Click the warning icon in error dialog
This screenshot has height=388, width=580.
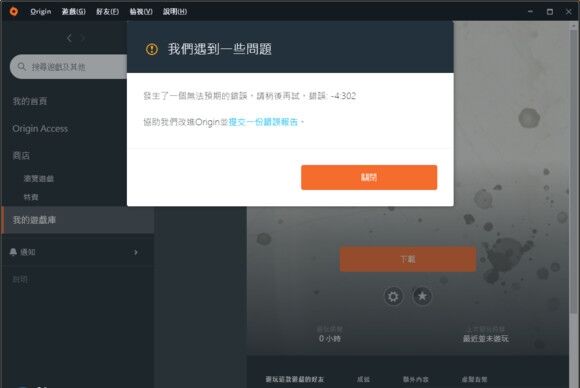pyautogui.click(x=152, y=49)
